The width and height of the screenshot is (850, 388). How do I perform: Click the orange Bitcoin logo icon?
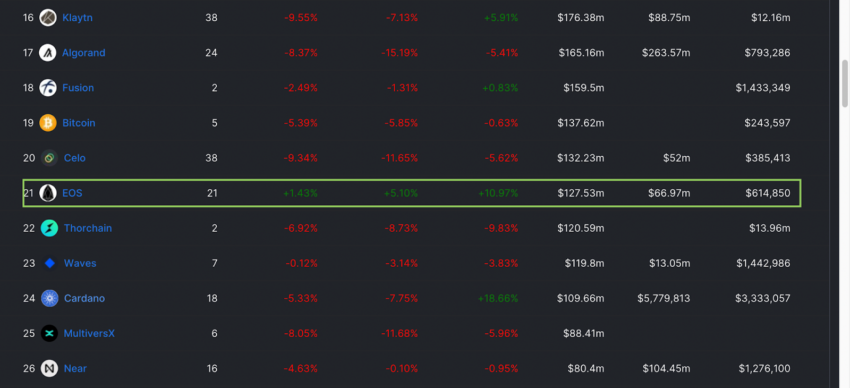pyautogui.click(x=48, y=123)
